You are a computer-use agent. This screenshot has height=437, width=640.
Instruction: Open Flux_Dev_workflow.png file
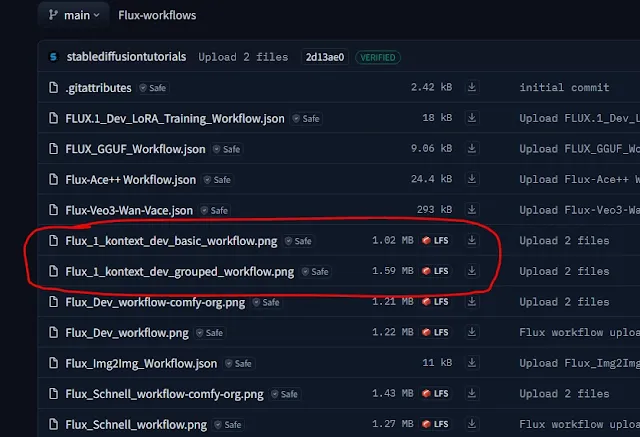click(127, 333)
